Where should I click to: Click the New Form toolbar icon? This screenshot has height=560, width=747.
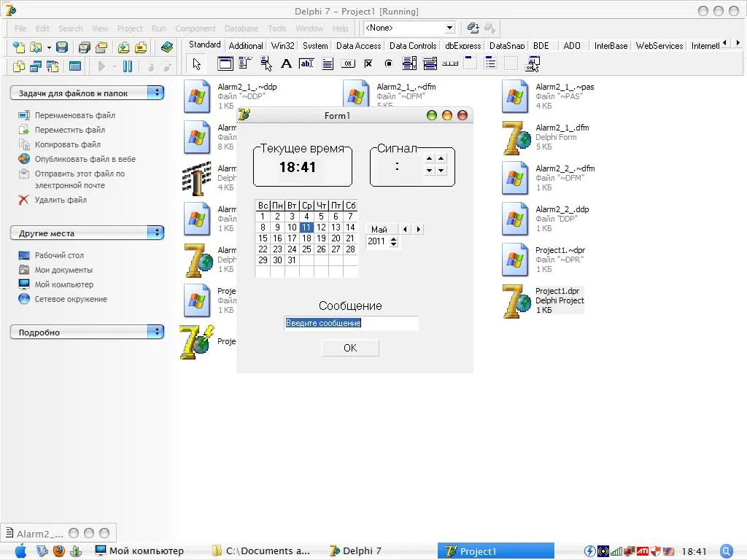[x=75, y=66]
